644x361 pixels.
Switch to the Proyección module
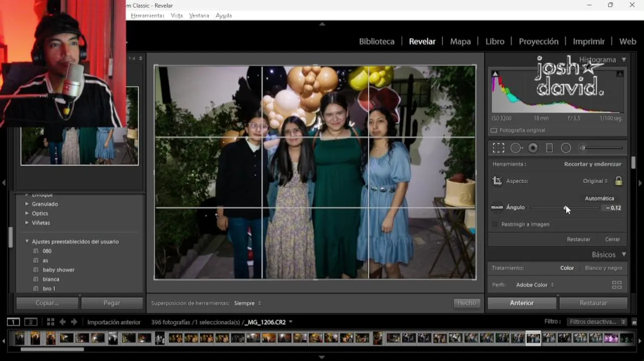pyautogui.click(x=539, y=42)
